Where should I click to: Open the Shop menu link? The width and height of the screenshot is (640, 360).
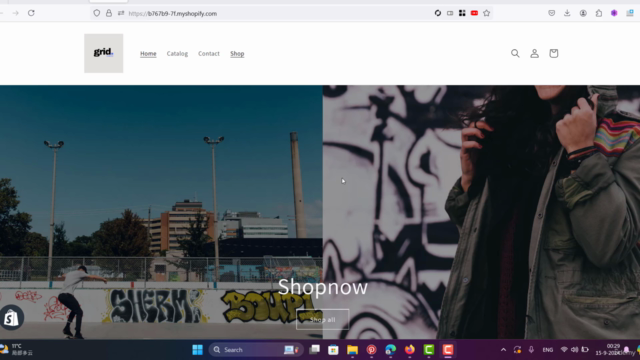tap(237, 53)
